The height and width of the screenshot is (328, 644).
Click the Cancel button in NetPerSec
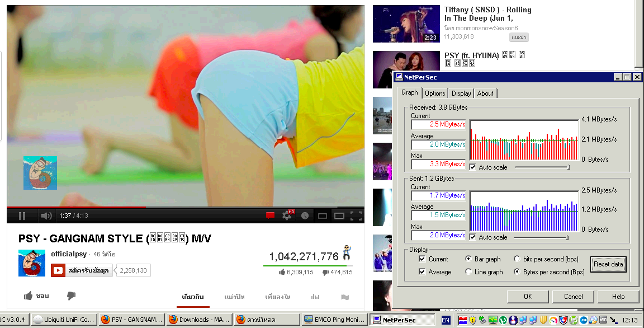pyautogui.click(x=573, y=297)
